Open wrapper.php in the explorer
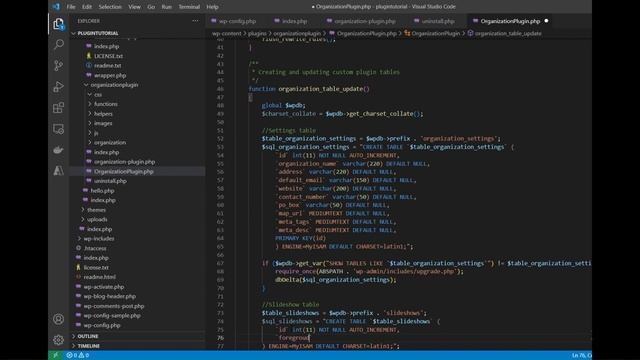The image size is (640, 360). pos(110,76)
